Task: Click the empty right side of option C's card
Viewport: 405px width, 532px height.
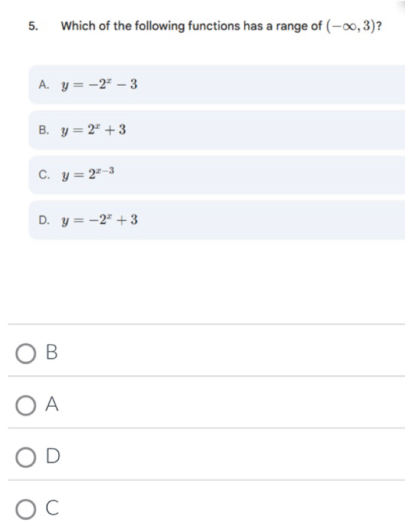Action: click(x=291, y=175)
